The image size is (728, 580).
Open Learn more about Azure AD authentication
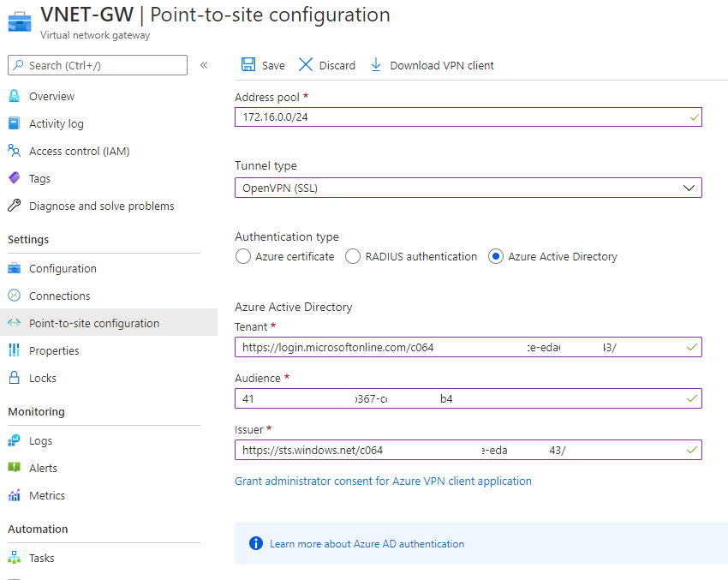pos(367,544)
